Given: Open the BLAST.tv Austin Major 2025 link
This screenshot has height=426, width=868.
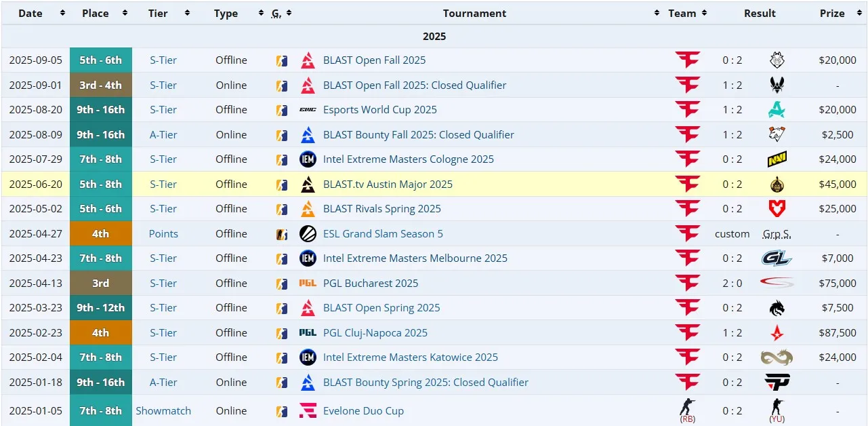Looking at the screenshot, I should point(388,185).
